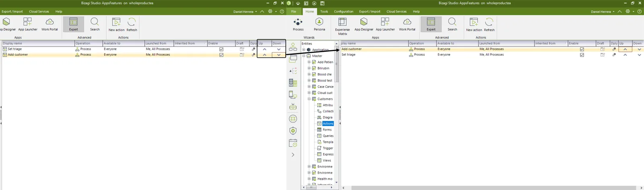Toggle Enable checkbox for Add customer, left window

221,55
